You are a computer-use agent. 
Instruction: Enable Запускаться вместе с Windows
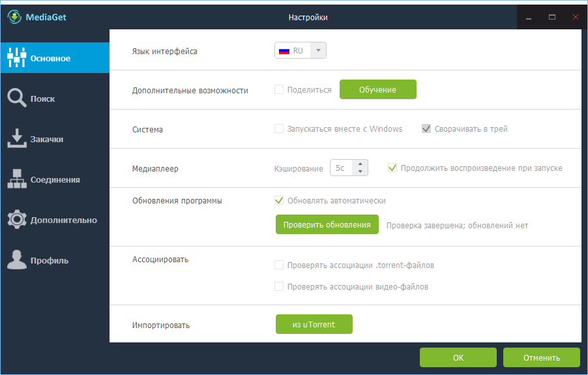279,128
